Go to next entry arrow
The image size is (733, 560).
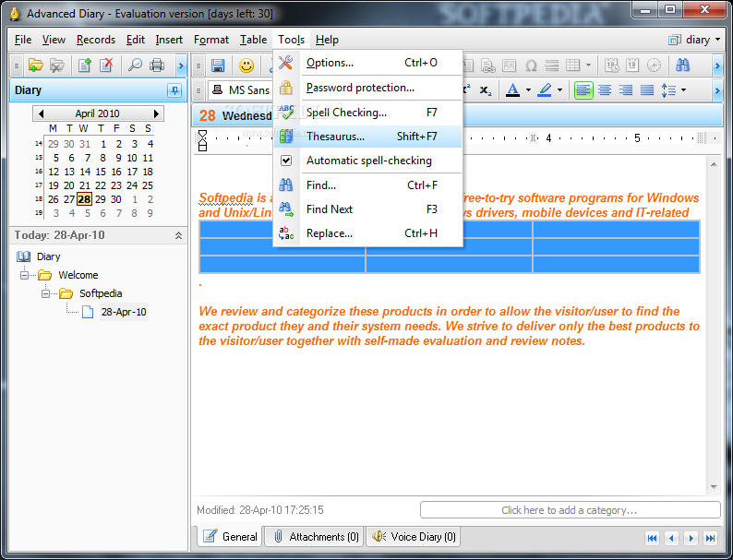pyautogui.click(x=691, y=538)
